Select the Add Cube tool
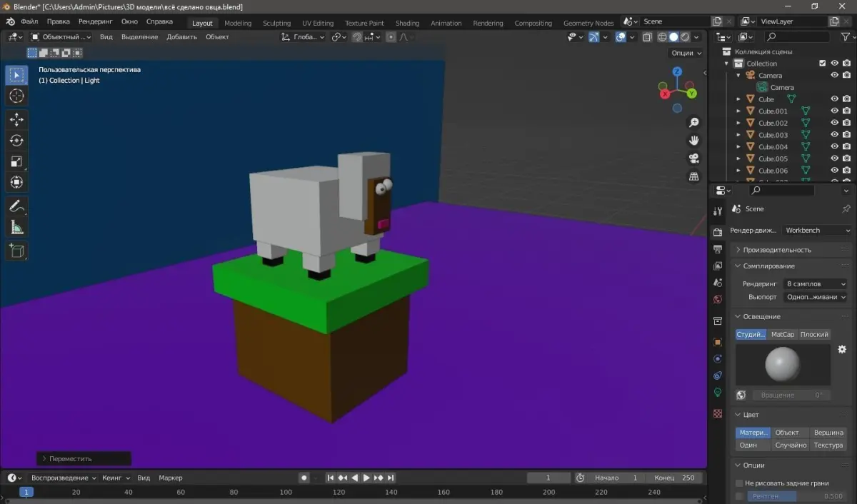Image resolution: width=857 pixels, height=504 pixels. pos(16,251)
